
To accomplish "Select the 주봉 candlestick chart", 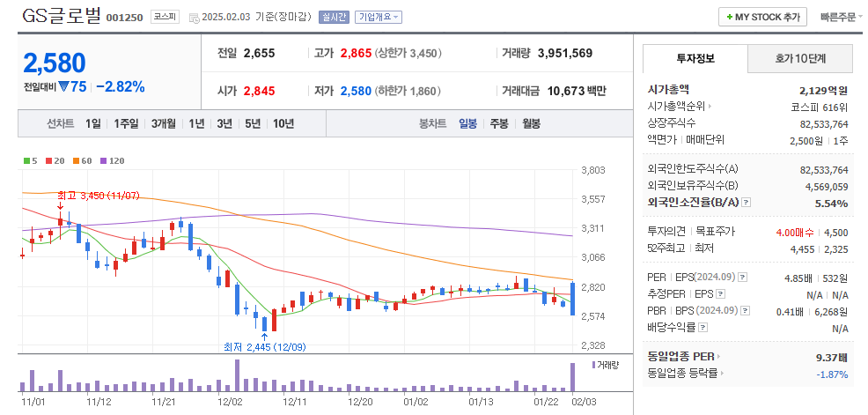I will [499, 123].
